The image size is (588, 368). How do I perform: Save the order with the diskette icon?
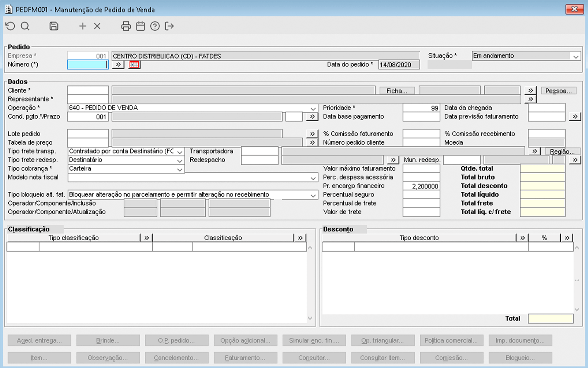coord(54,26)
